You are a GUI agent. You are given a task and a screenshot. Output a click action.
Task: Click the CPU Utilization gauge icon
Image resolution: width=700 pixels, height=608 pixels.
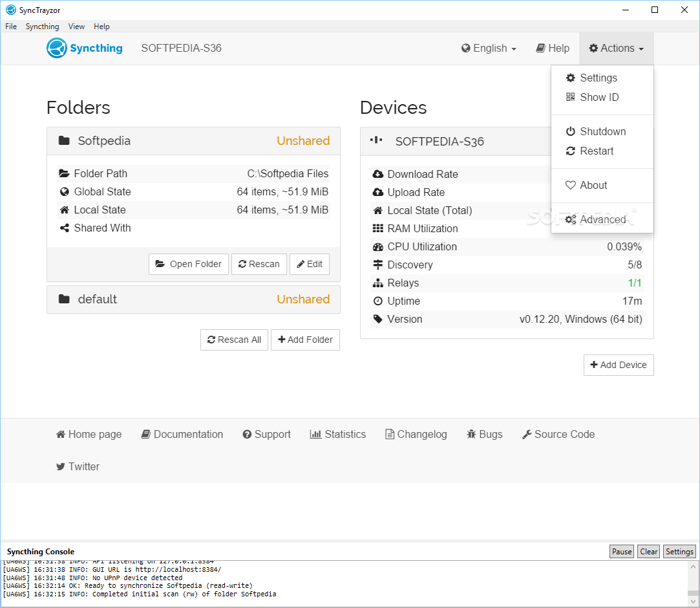pyautogui.click(x=377, y=246)
